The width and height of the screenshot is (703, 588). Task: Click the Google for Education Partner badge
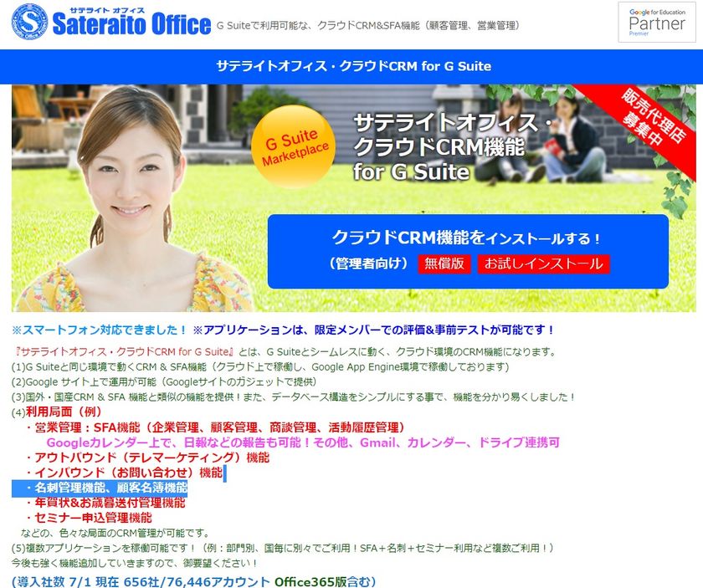tap(657, 22)
